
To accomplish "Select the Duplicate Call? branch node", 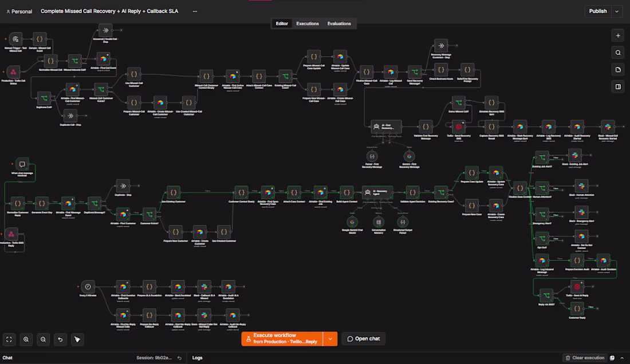I will 44,98.
